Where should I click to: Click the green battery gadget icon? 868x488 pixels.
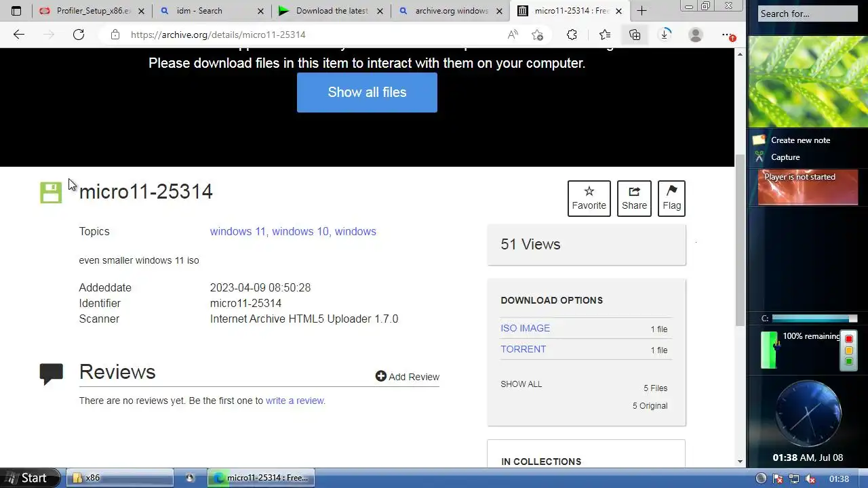(x=769, y=350)
